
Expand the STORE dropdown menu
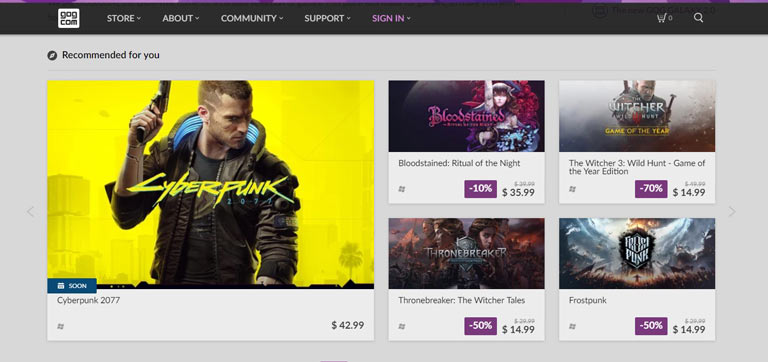[x=124, y=19]
